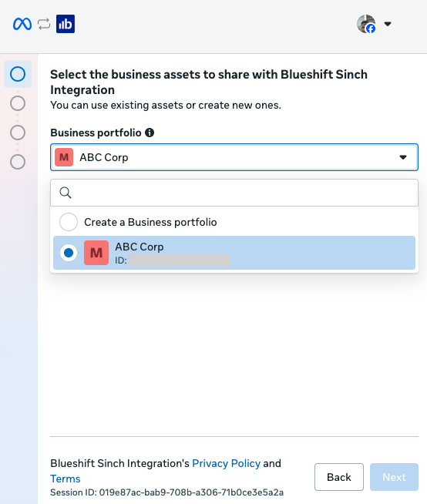Click the 'ABC Corp' name in dropdown list
Viewport: 427px width, 504px height.
coord(140,247)
